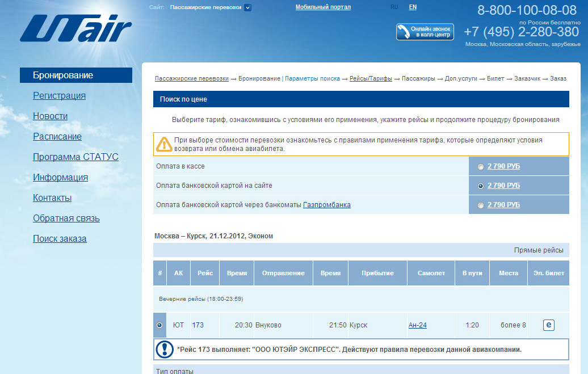
Task: Click the 'В пути' column header
Action: click(x=472, y=273)
